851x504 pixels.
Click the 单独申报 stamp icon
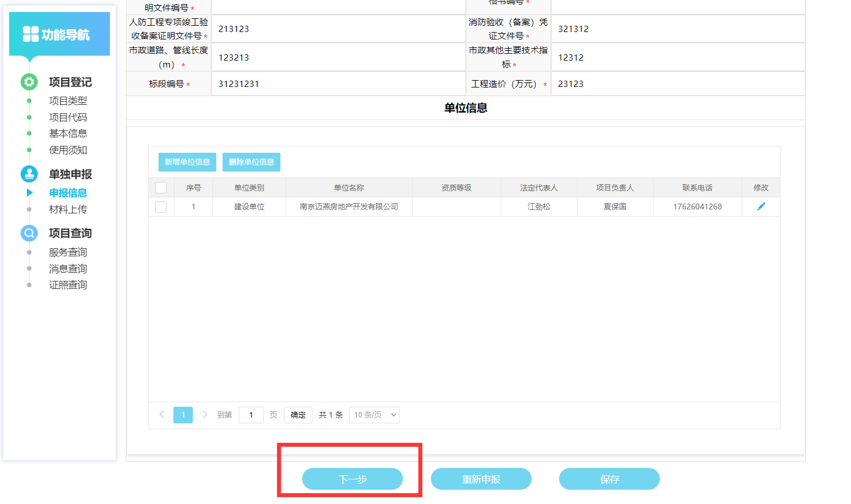(29, 174)
